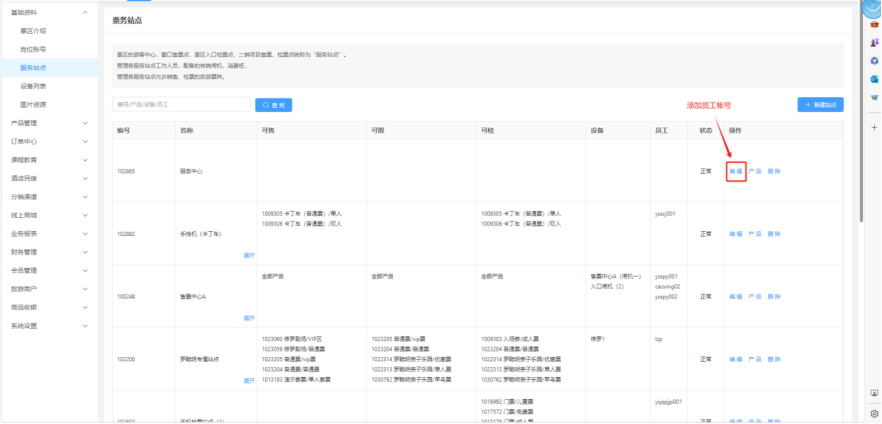
Task: Click the plus icon in the right browser sidebar
Action: pyautogui.click(x=874, y=127)
